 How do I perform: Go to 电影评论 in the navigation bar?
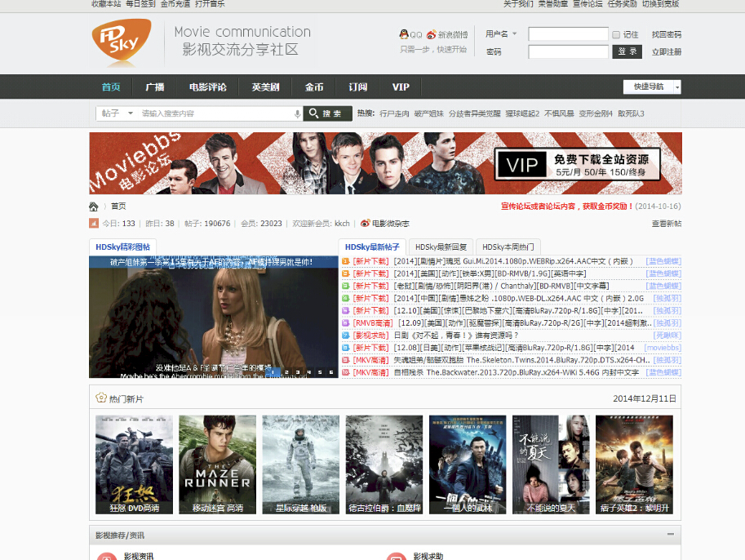(207, 87)
